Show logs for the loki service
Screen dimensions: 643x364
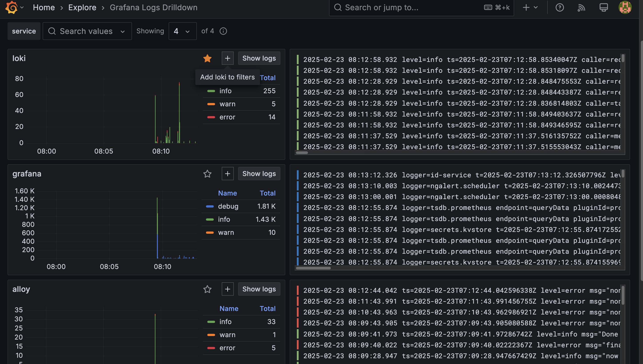pos(259,58)
